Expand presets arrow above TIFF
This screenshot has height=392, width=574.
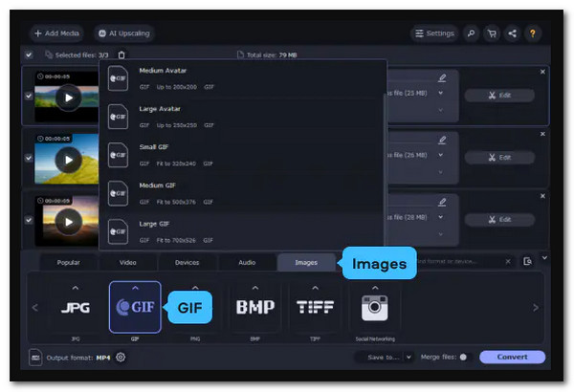click(x=315, y=288)
